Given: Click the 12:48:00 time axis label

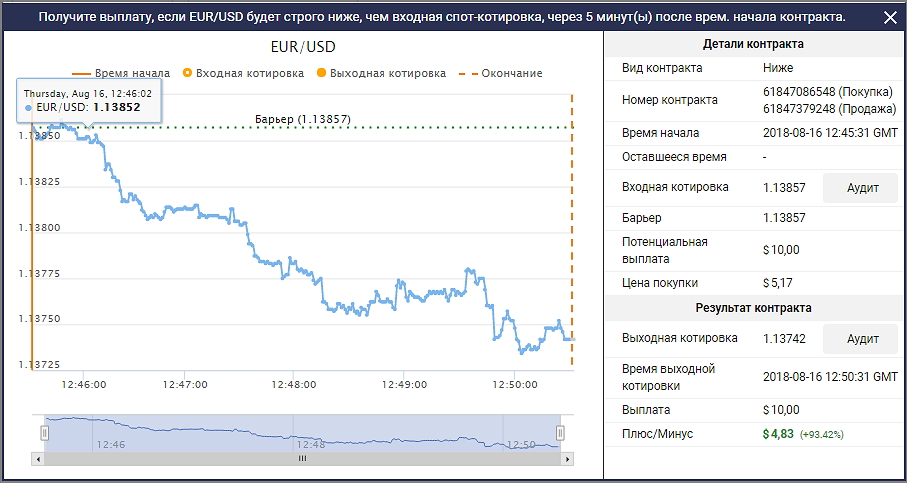Looking at the screenshot, I should [294, 384].
